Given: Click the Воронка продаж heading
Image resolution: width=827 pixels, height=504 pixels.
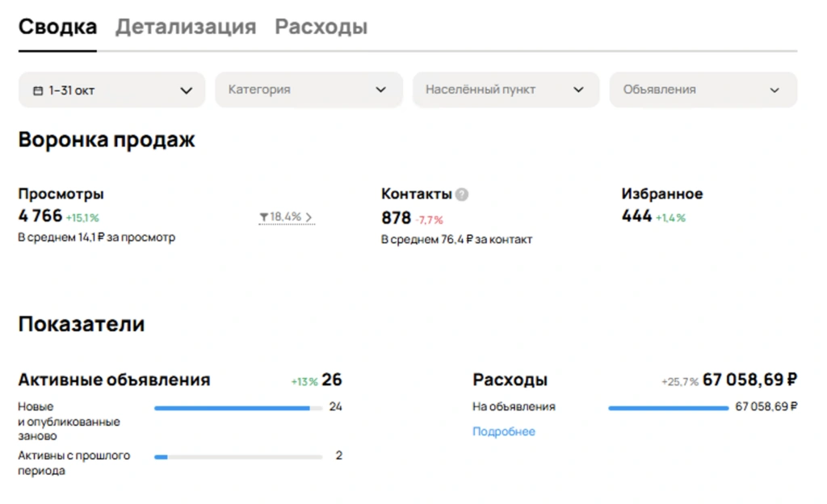Looking at the screenshot, I should [107, 140].
